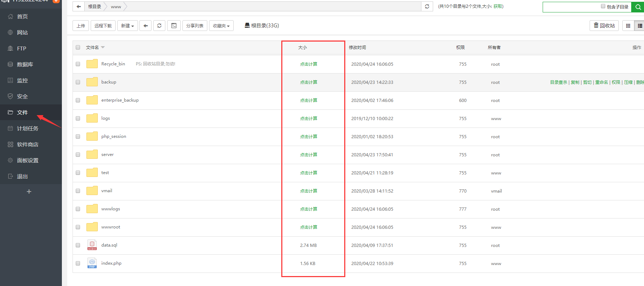Click the data.sql file icon
Screen dimensions: 644x286
[92, 245]
